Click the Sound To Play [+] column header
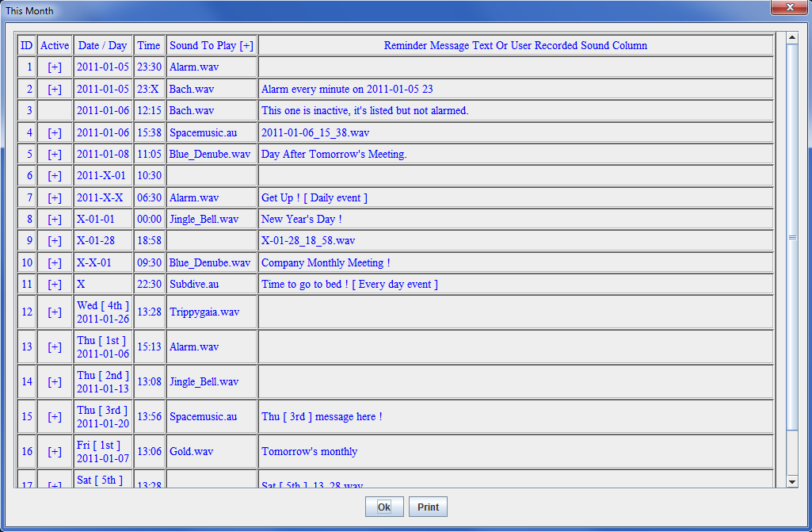The height and width of the screenshot is (532, 812). [x=212, y=46]
